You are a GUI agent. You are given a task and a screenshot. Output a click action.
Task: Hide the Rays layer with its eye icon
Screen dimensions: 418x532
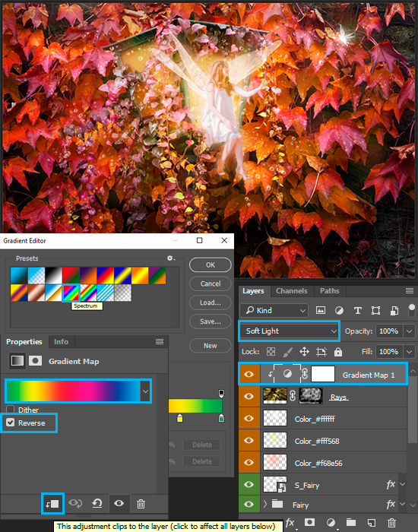249,397
